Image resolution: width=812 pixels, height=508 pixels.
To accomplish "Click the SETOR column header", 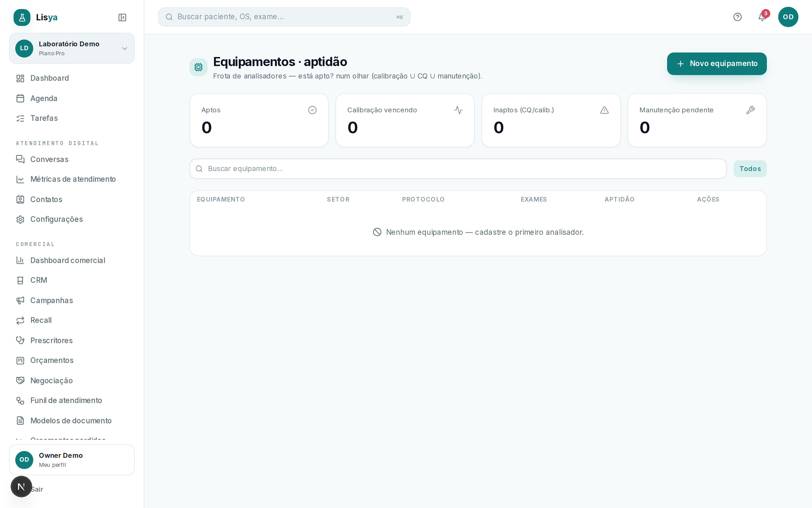I will [338, 200].
